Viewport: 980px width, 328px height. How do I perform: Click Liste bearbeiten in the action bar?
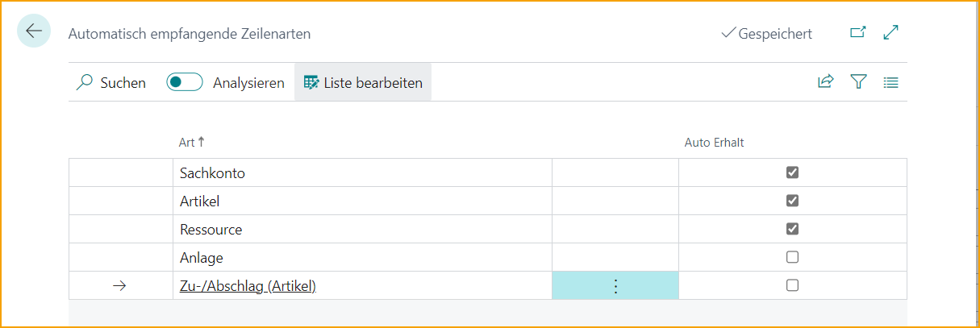(x=363, y=82)
